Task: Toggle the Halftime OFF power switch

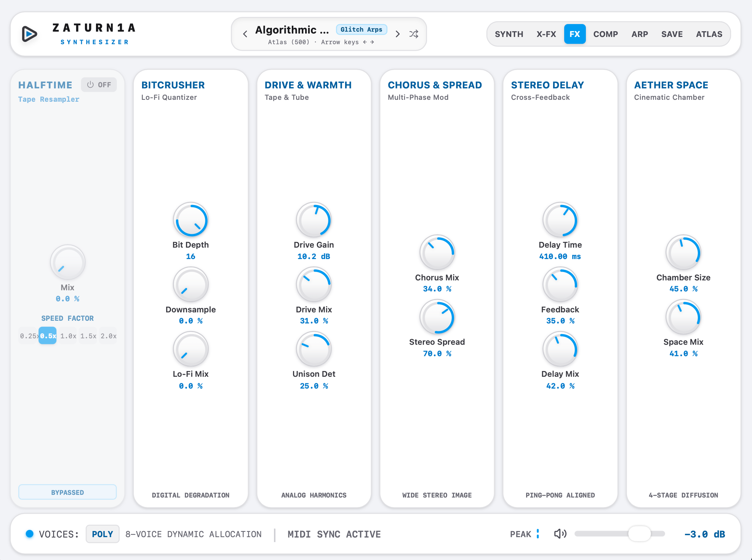Action: [99, 85]
